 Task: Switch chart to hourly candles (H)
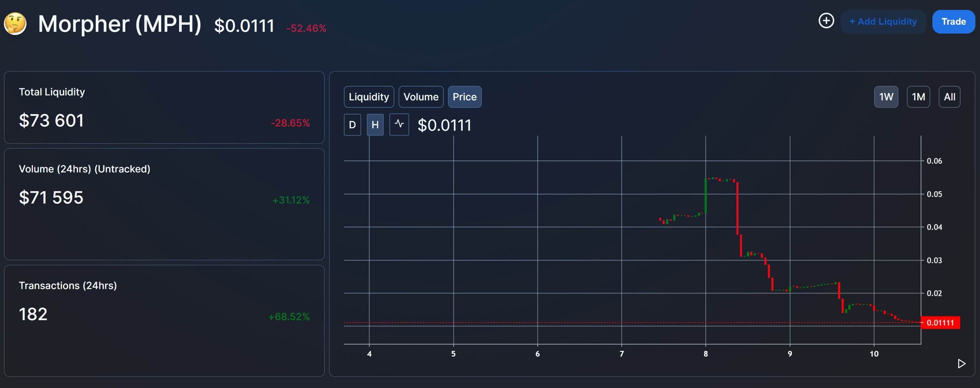click(x=375, y=124)
